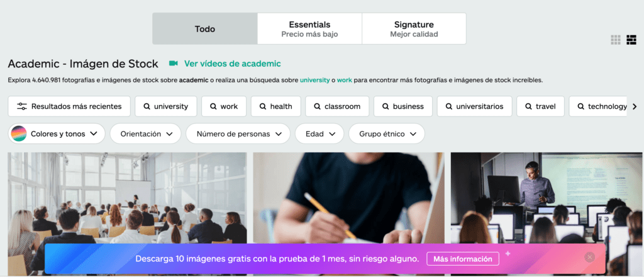The width and height of the screenshot is (644, 277).
Task: Click the filter sliders icon in Resultados más recientes
Action: (22, 106)
